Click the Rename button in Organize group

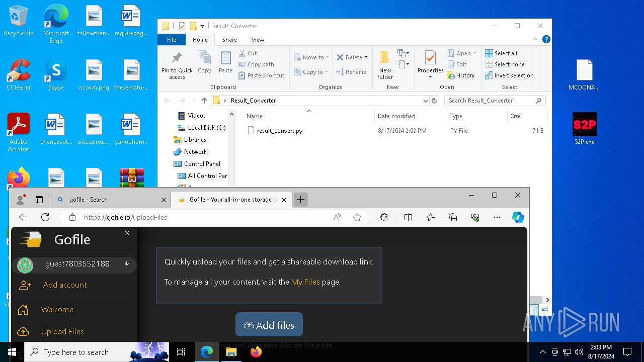(x=351, y=72)
